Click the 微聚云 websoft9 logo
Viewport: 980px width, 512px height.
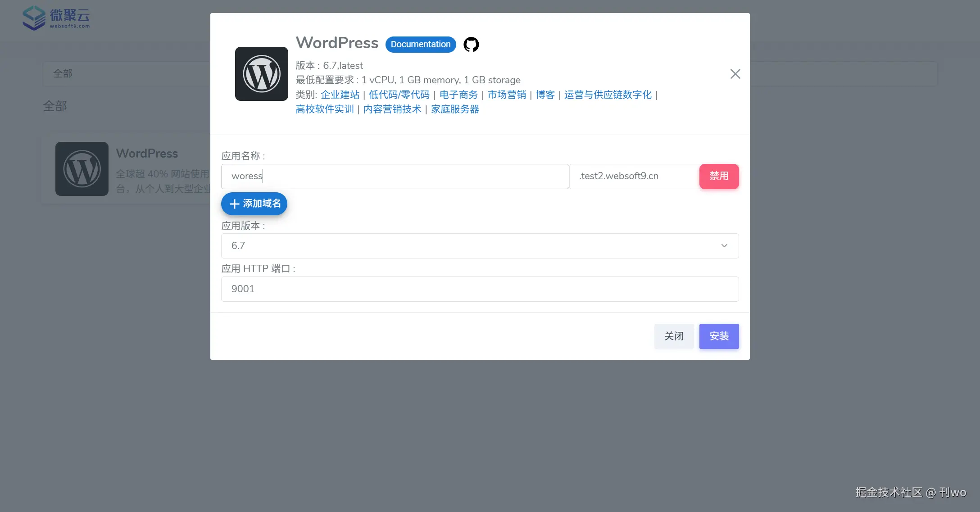56,18
